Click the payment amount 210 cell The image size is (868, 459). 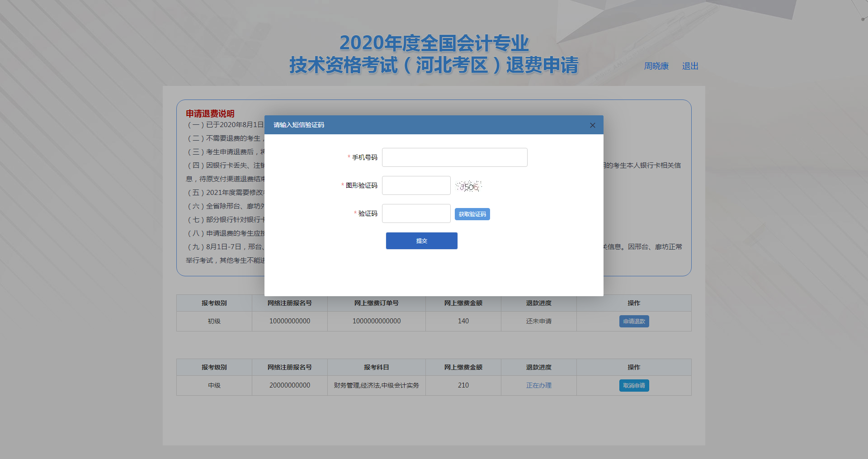click(x=463, y=385)
